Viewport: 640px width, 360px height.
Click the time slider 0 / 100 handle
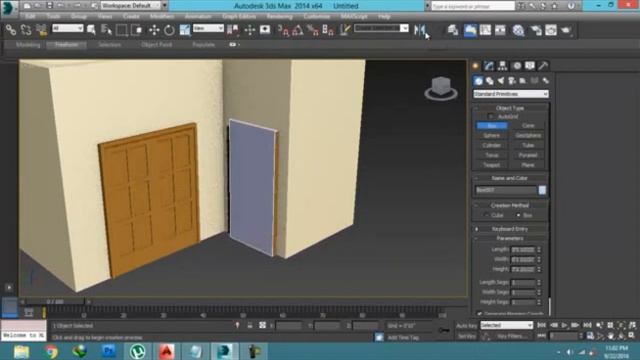click(55, 302)
